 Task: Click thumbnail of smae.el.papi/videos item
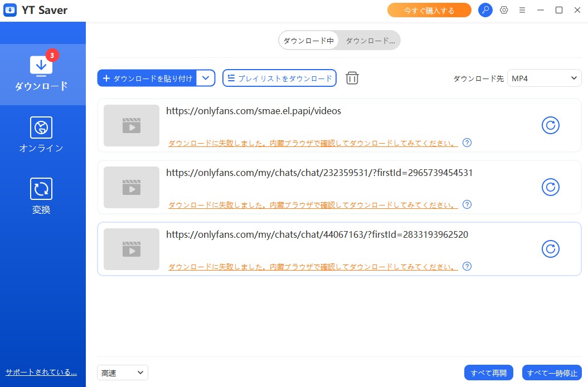pos(132,125)
